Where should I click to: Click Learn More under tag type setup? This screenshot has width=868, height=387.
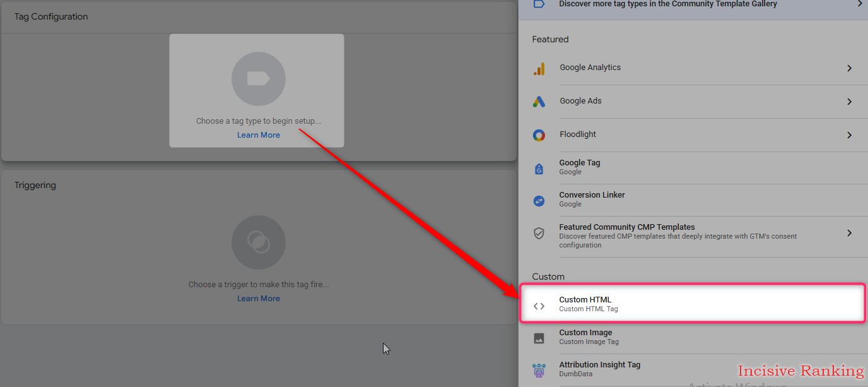pos(259,135)
